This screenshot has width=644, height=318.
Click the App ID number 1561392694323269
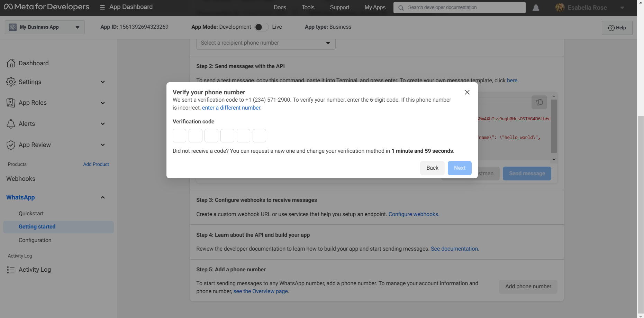tap(144, 27)
